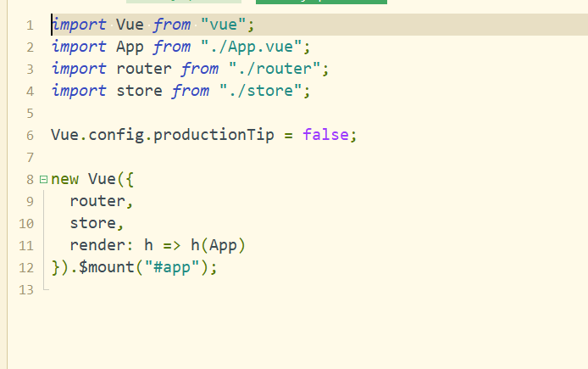Click h(App) call on line 11
588x369 pixels.
point(218,245)
